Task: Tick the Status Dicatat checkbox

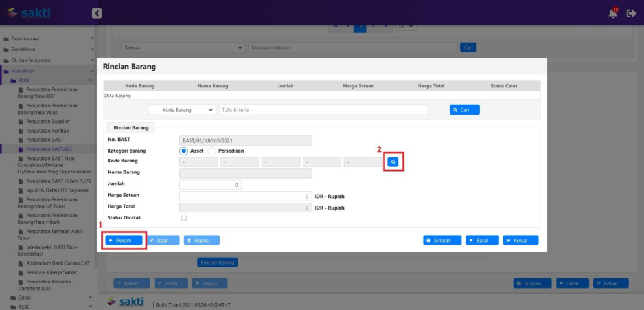Action: click(183, 218)
